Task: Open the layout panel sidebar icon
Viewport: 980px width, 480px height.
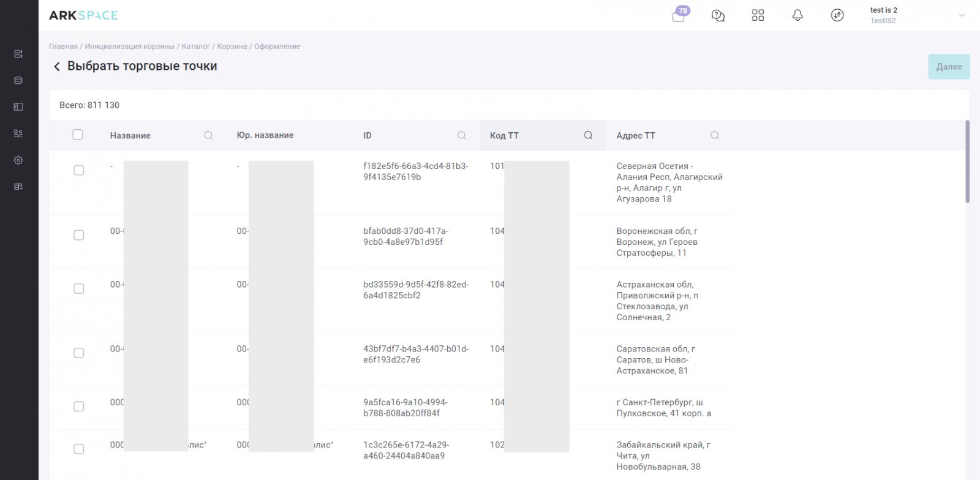Action: pos(18,107)
